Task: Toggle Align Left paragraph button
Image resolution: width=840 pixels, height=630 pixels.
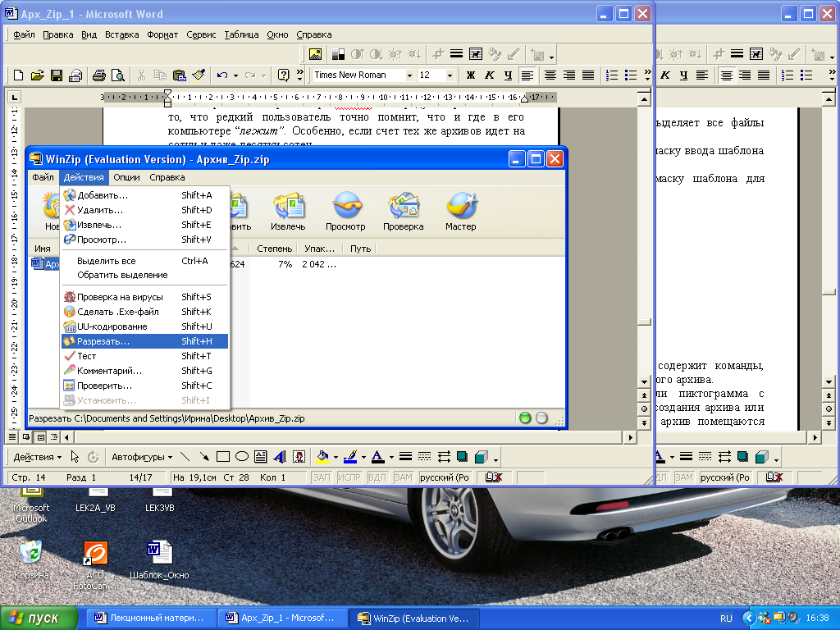Action: (527, 75)
